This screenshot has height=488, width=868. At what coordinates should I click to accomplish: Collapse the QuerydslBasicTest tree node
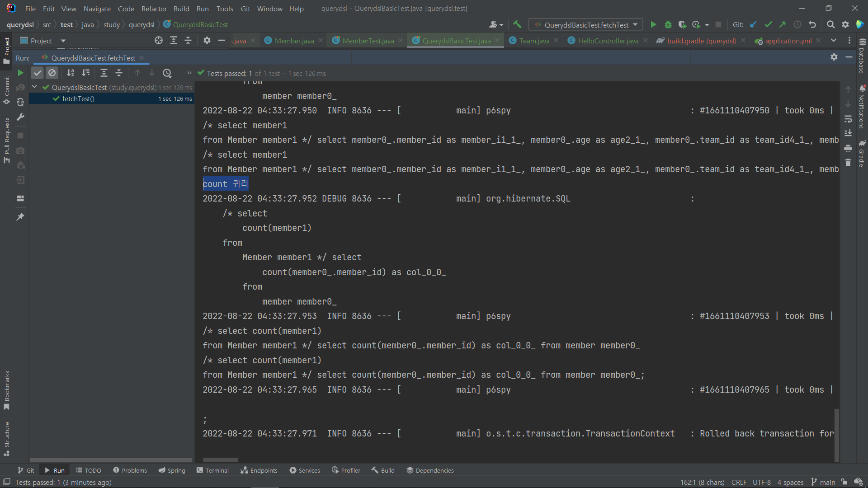34,87
